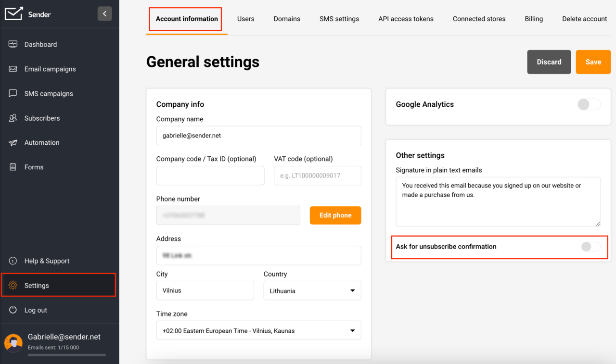This screenshot has height=364, width=616.
Task: Click the emails sent progress bar
Action: [x=66, y=355]
